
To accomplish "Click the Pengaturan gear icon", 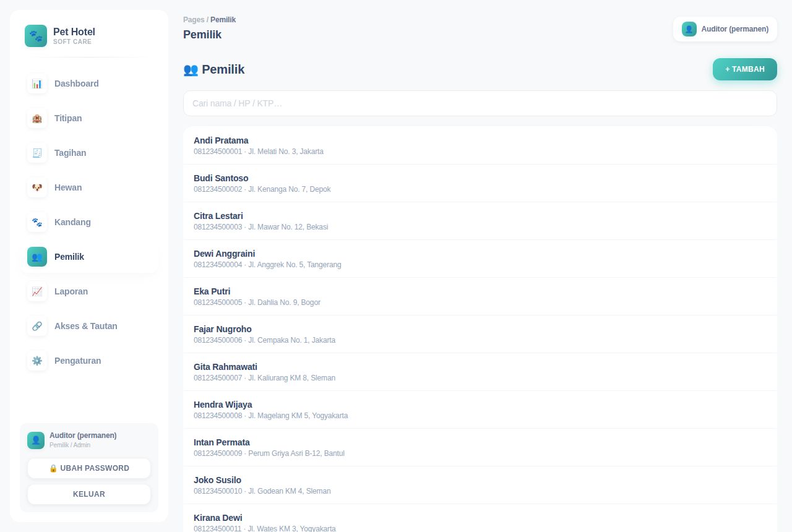I will (37, 361).
